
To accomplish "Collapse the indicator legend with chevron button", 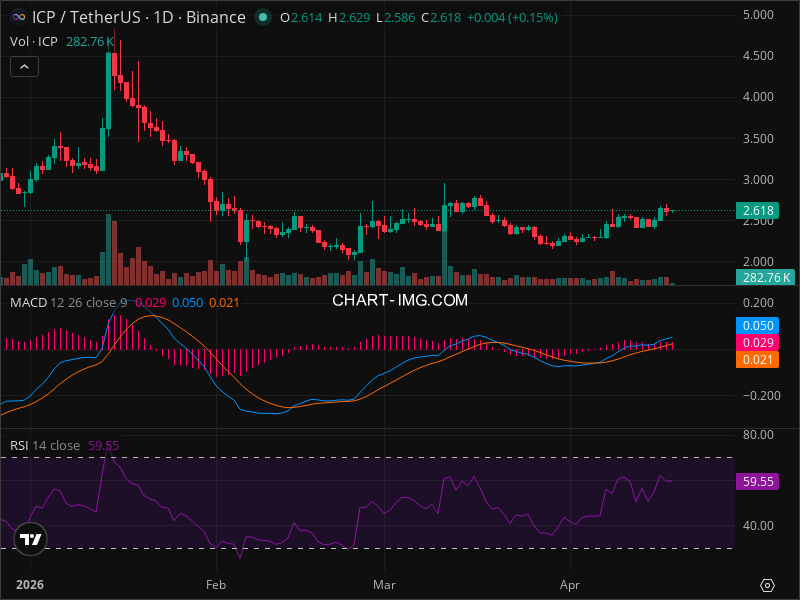I will pos(24,67).
